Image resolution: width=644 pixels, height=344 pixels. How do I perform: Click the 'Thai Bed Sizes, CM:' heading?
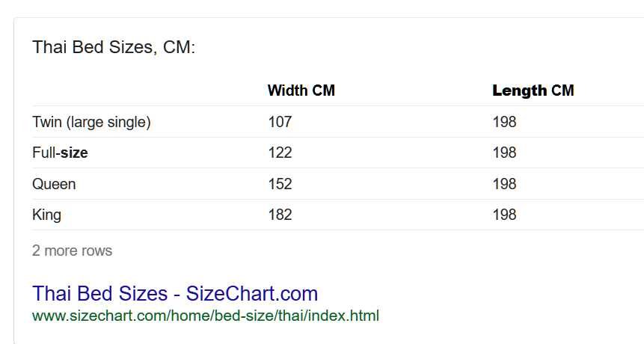[x=114, y=47]
